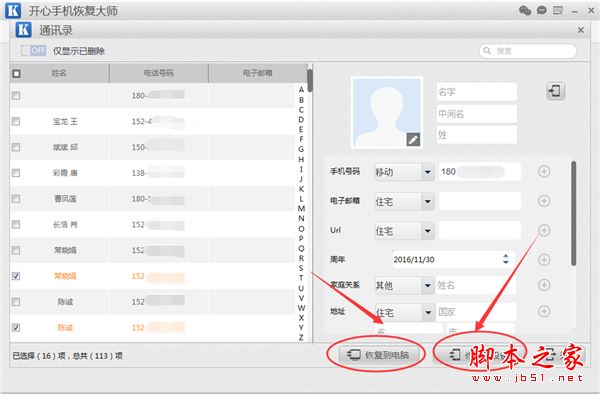Sort by the 姓名 column header
The height and width of the screenshot is (394, 600).
pyautogui.click(x=59, y=73)
